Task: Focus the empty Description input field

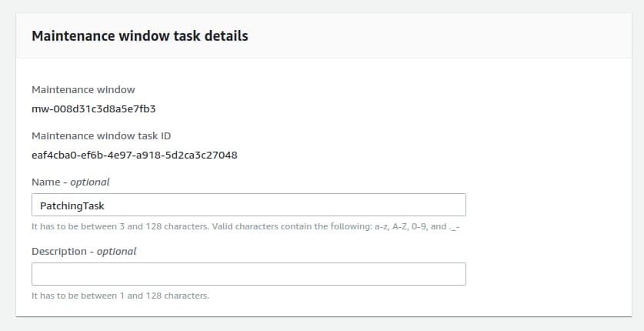Action: [x=248, y=274]
